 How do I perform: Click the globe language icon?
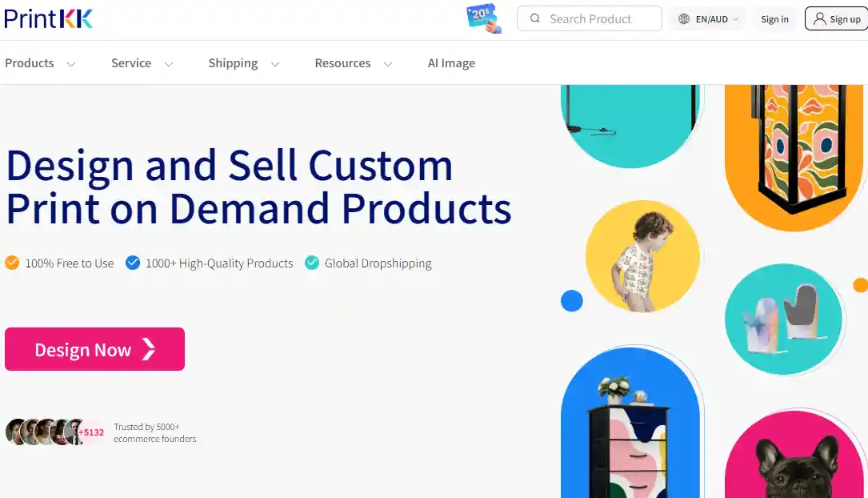[x=684, y=19]
